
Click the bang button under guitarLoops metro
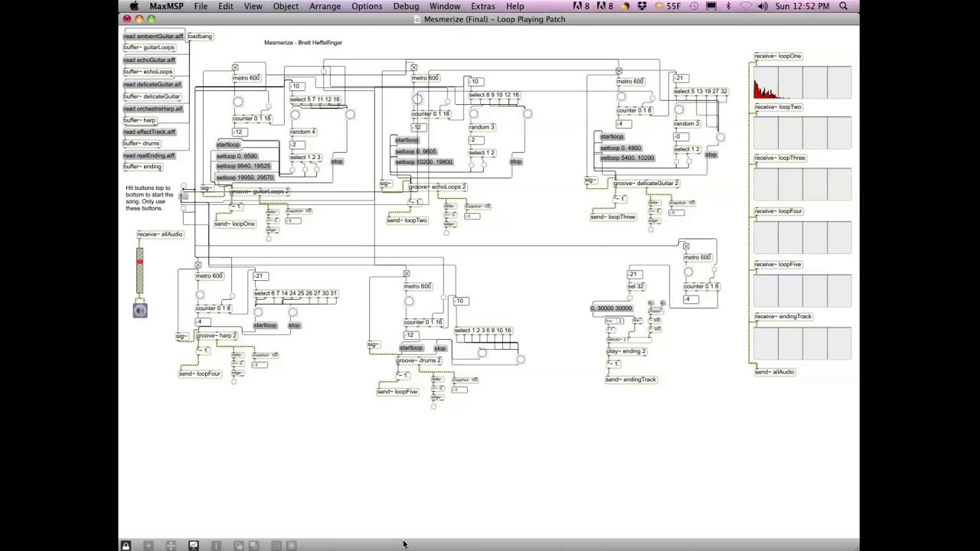click(238, 102)
